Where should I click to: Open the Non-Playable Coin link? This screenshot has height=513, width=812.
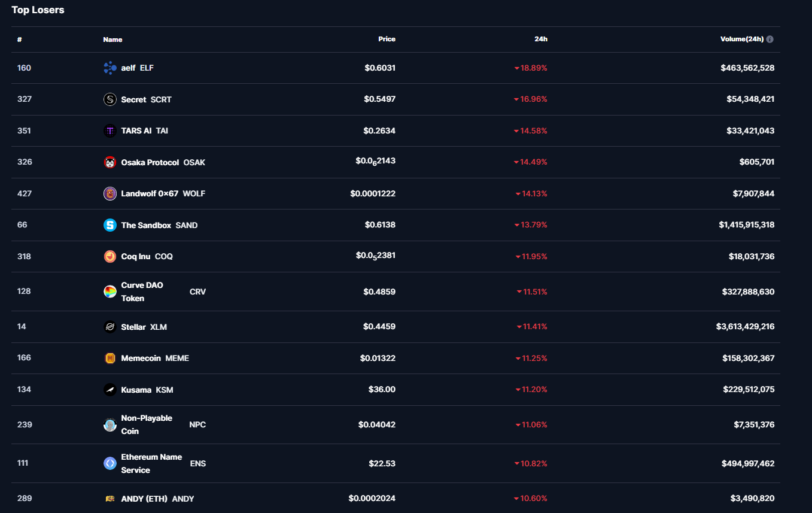[x=147, y=424]
